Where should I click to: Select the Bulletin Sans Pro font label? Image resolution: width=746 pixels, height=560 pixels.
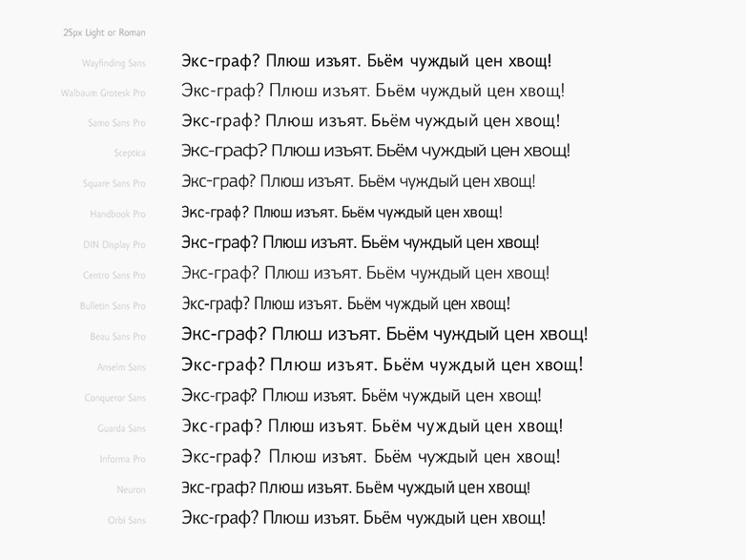coord(113,306)
